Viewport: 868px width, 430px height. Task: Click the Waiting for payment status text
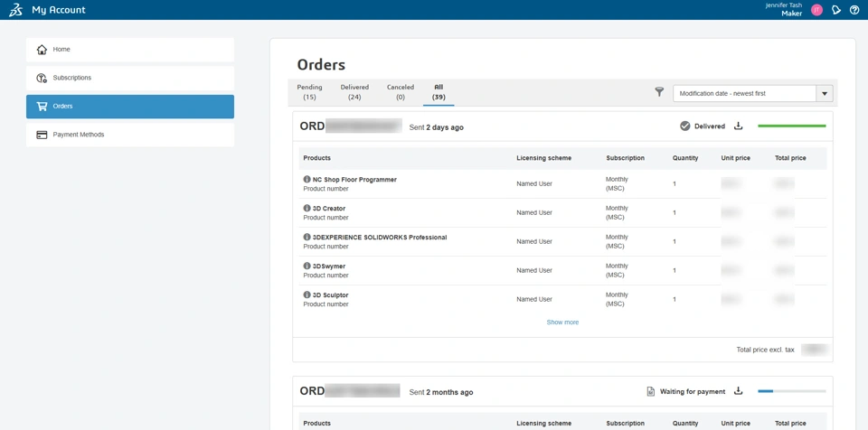point(693,391)
